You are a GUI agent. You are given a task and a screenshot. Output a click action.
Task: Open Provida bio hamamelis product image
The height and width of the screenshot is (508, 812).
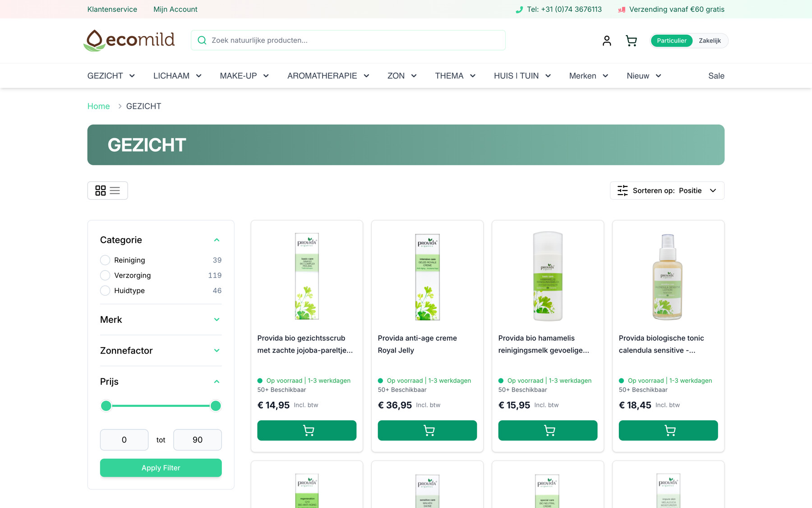[x=548, y=276]
